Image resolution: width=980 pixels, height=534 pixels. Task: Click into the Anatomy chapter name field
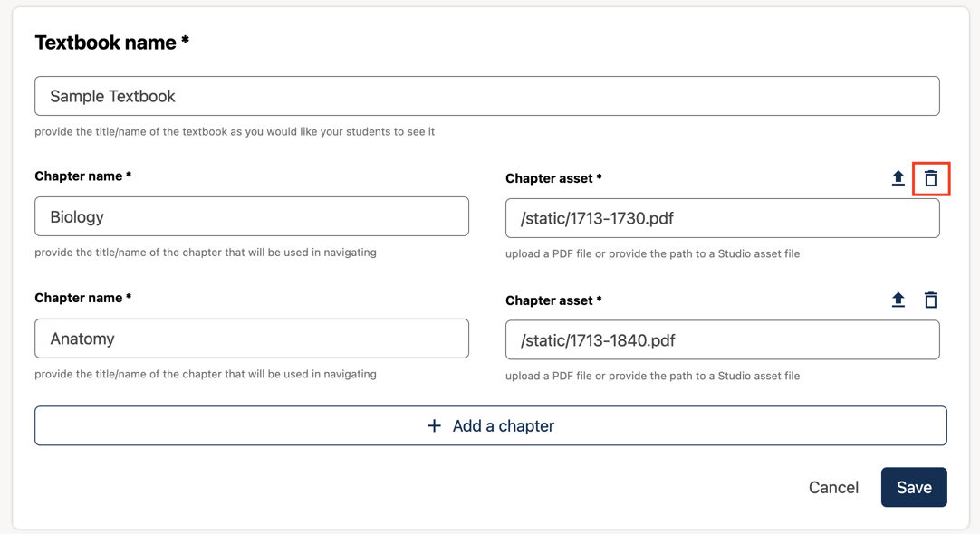(251, 339)
